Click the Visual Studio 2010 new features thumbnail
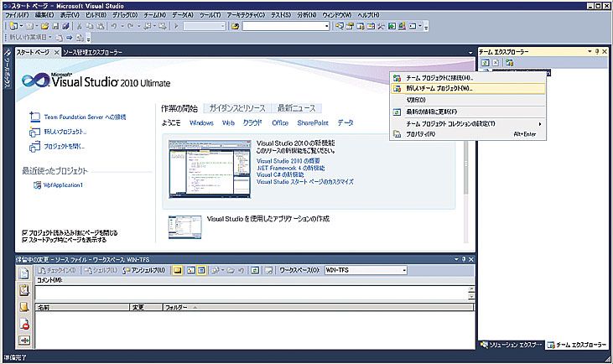The width and height of the screenshot is (613, 364). pyautogui.click(x=210, y=169)
